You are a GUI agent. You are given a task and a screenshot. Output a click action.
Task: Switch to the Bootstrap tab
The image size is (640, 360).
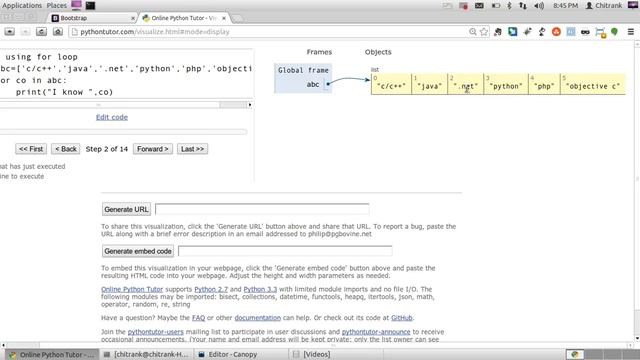click(92, 18)
